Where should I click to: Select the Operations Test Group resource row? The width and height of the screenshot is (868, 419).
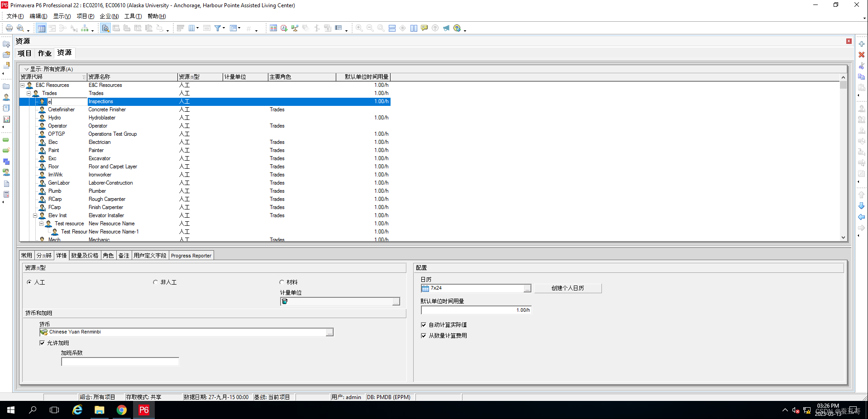(205, 134)
